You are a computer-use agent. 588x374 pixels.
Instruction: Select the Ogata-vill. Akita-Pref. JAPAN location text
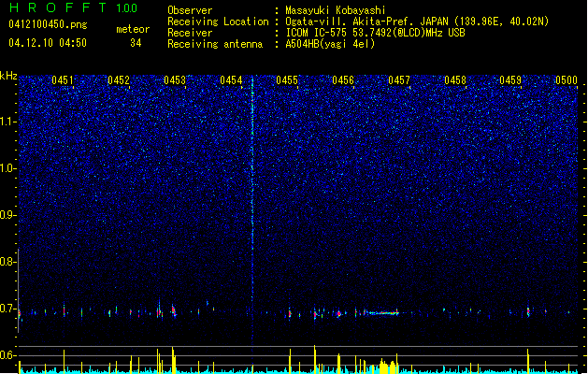417,22
